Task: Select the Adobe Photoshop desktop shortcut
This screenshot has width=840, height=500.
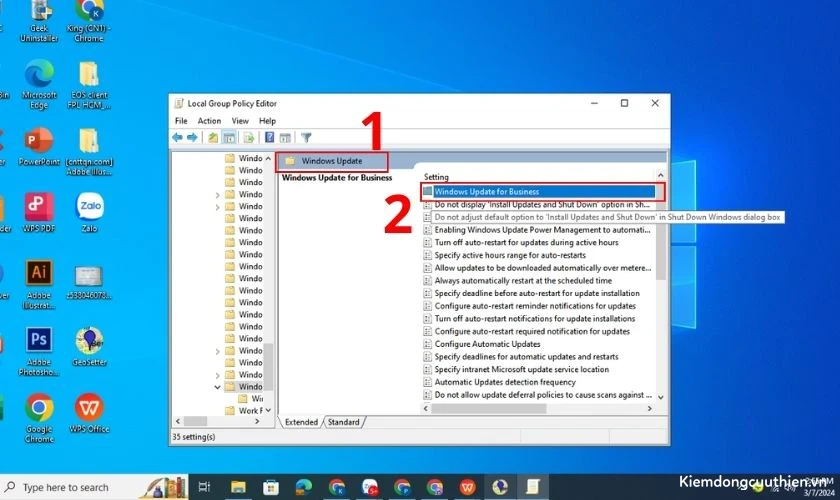Action: click(39, 351)
